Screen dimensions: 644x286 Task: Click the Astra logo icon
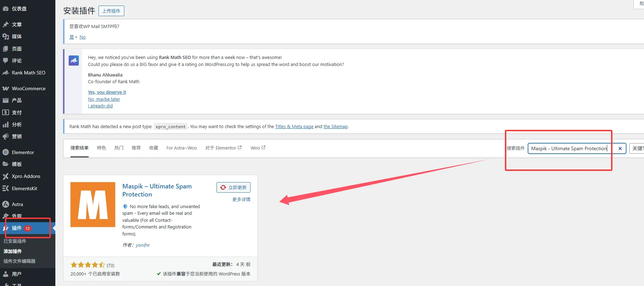6,204
